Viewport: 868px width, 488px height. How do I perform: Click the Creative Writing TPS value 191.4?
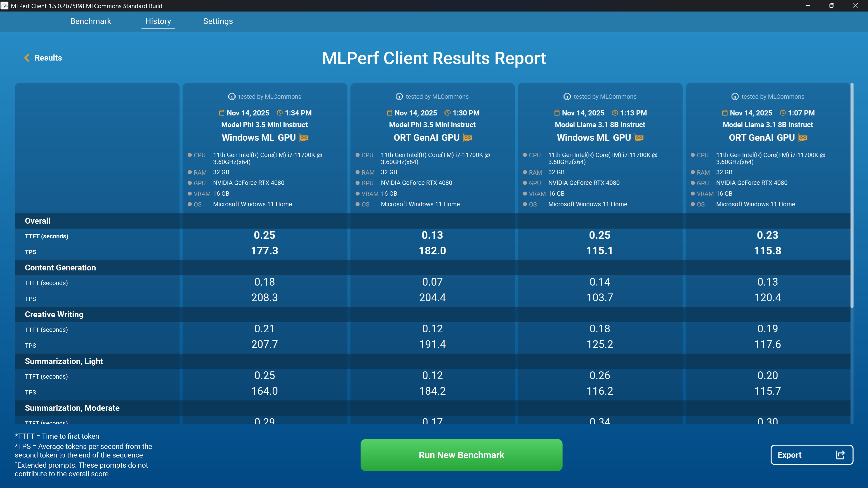click(x=432, y=345)
